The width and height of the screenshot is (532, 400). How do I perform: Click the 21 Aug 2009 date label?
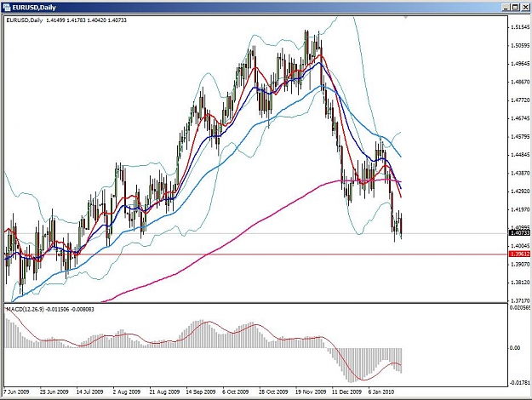[x=164, y=391]
